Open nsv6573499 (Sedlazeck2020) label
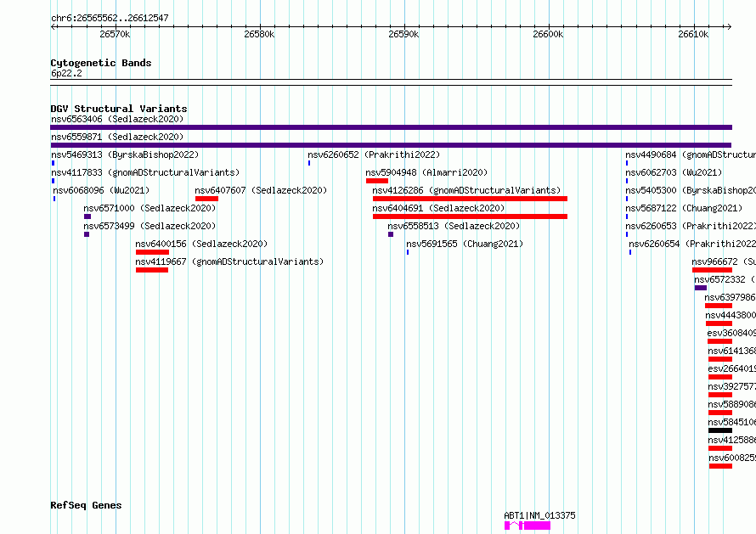This screenshot has width=756, height=534. (x=150, y=226)
